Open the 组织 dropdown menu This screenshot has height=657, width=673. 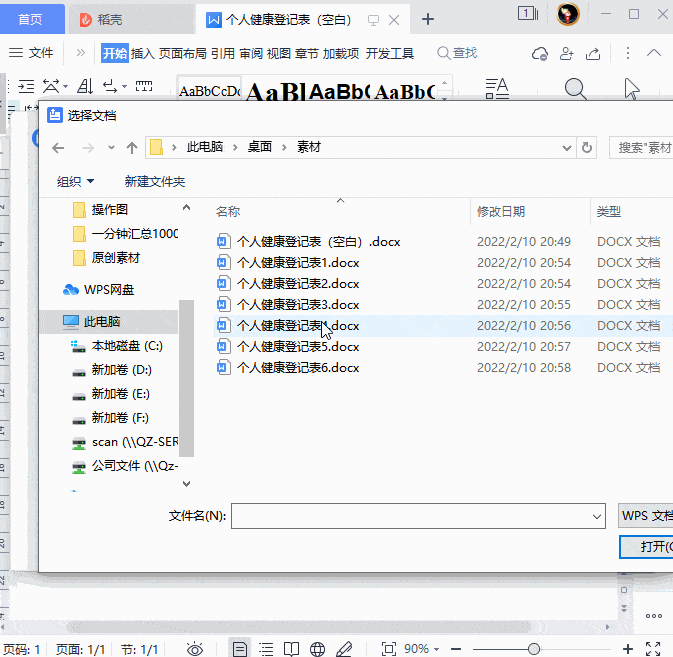75,182
